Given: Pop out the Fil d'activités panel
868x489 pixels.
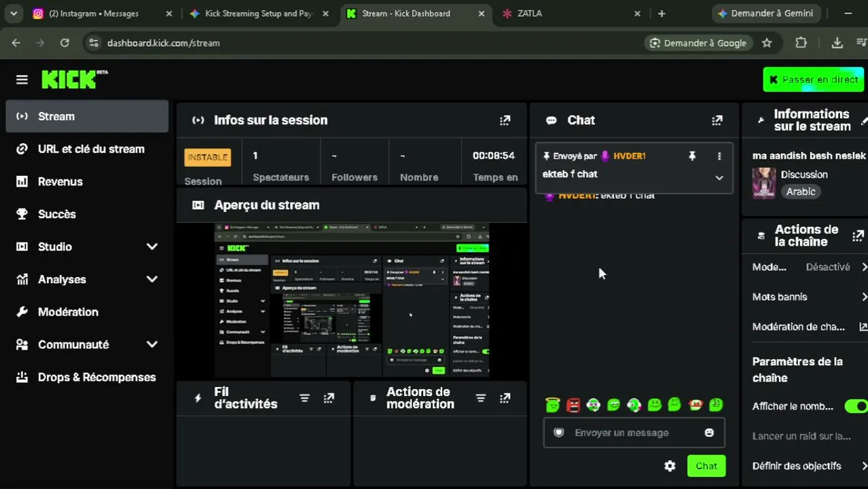Looking at the screenshot, I should click(329, 398).
